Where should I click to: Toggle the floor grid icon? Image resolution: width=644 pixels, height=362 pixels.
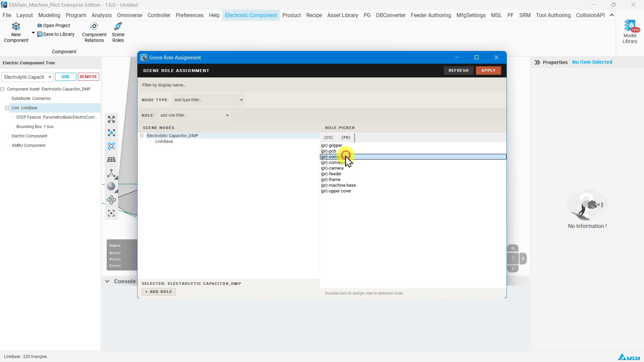(111, 160)
